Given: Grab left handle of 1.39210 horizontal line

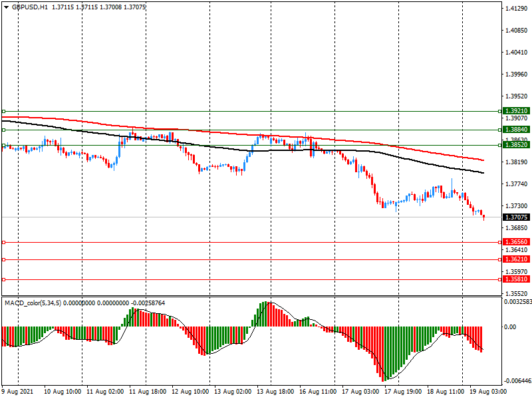Looking at the screenshot, I should [4, 111].
